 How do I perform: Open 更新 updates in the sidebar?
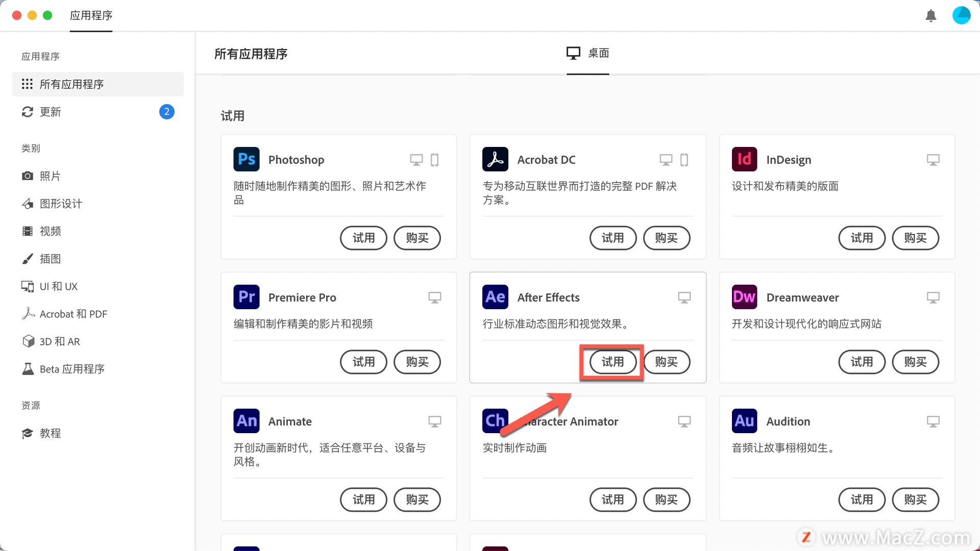click(x=97, y=112)
